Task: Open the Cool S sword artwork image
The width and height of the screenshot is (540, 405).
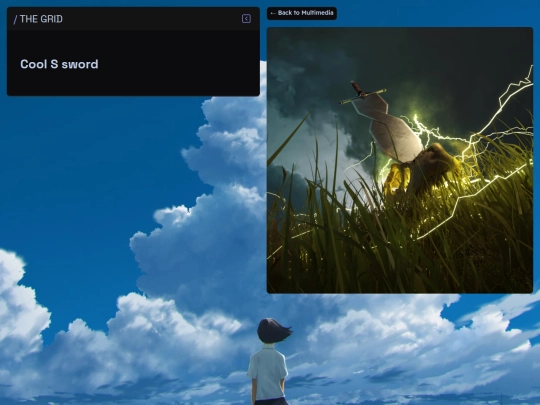Action: [x=400, y=160]
